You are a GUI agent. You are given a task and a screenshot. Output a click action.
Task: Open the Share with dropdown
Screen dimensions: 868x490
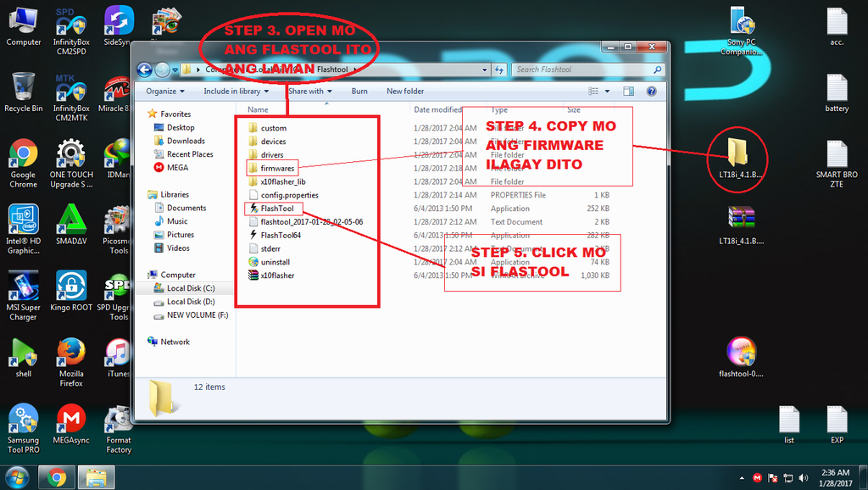(x=309, y=92)
